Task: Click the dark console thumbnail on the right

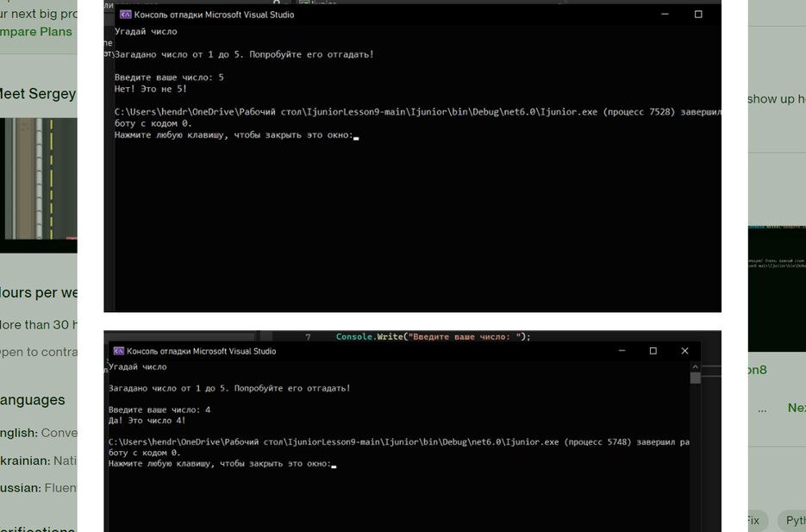Action: click(777, 288)
